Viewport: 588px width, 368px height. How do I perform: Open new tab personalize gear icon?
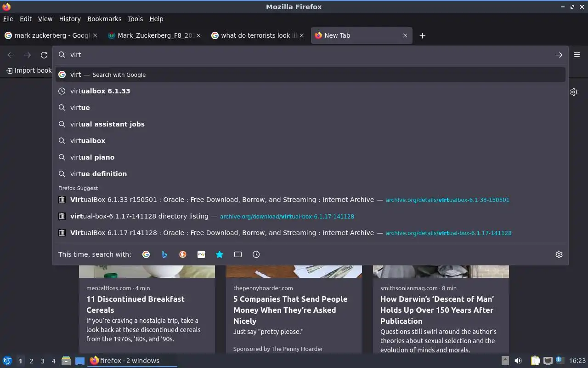click(x=574, y=92)
